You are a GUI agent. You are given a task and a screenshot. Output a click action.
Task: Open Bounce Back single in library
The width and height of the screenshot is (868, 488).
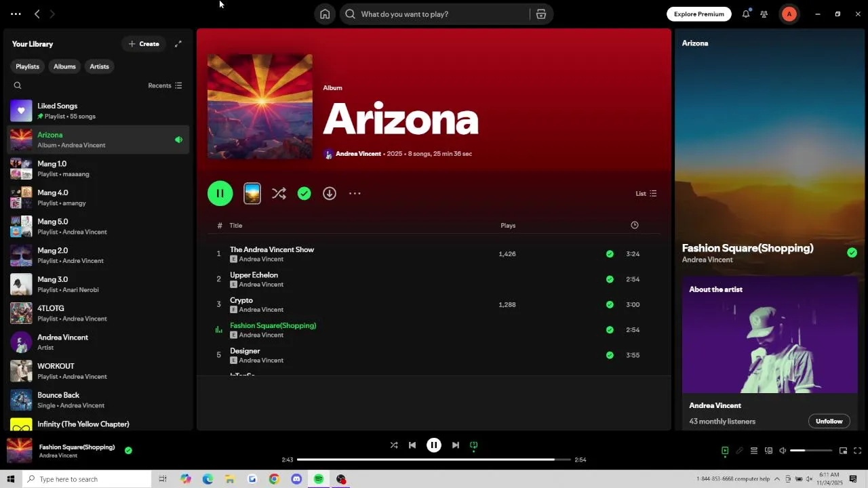(99, 400)
